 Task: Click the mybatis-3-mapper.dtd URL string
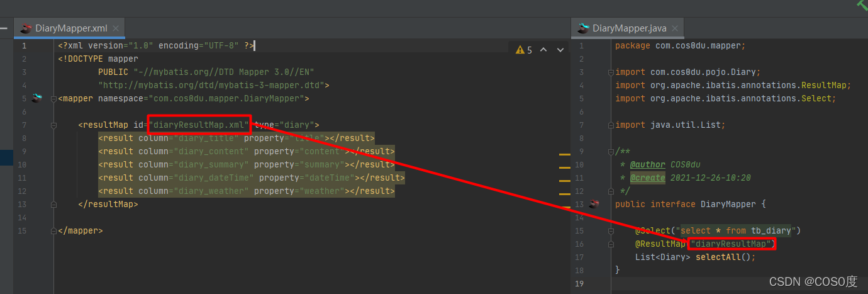coord(211,86)
